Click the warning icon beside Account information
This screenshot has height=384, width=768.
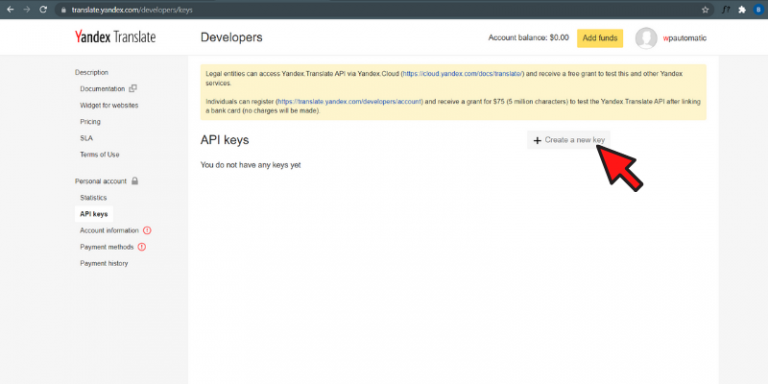coord(147,230)
